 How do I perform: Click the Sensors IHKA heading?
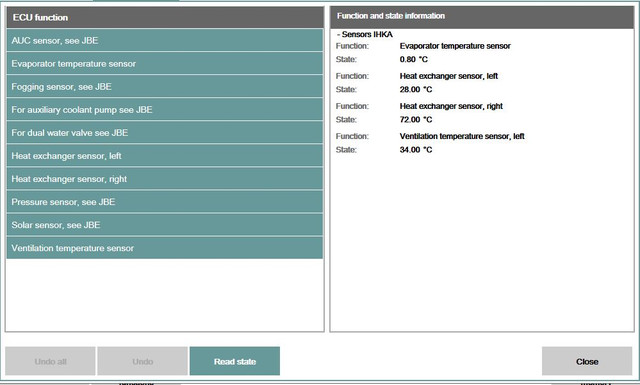[x=365, y=34]
